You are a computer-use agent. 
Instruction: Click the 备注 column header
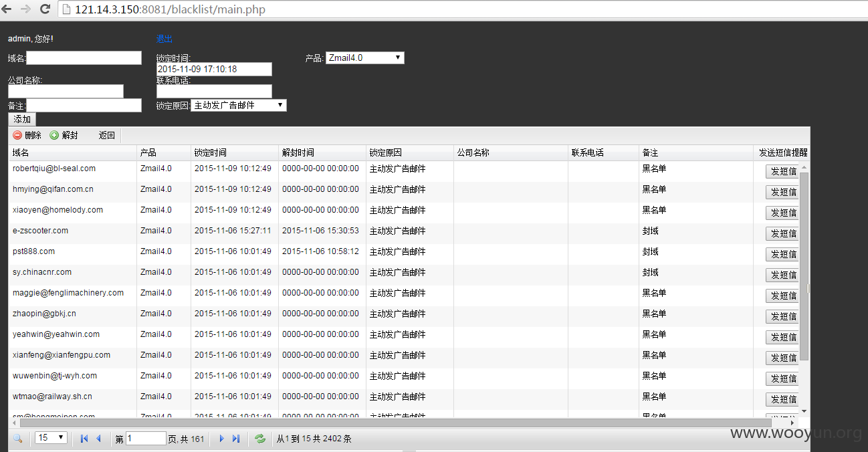pos(695,153)
